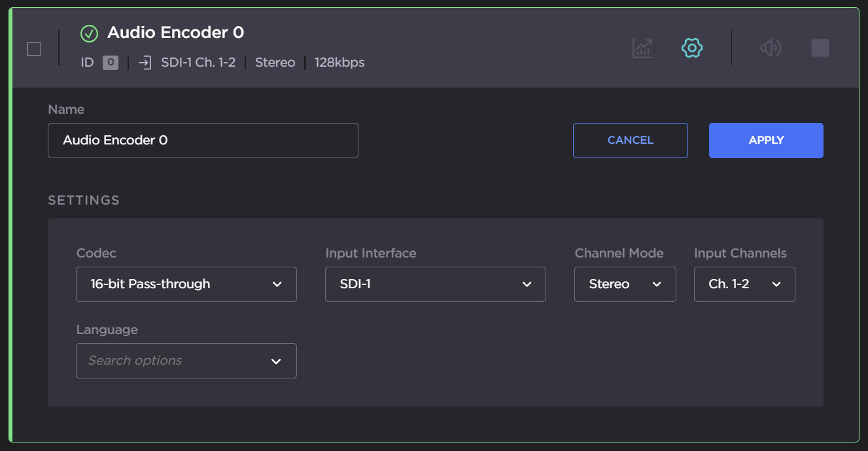This screenshot has height=451, width=868.
Task: Click the input source arrow icon
Action: pos(145,63)
